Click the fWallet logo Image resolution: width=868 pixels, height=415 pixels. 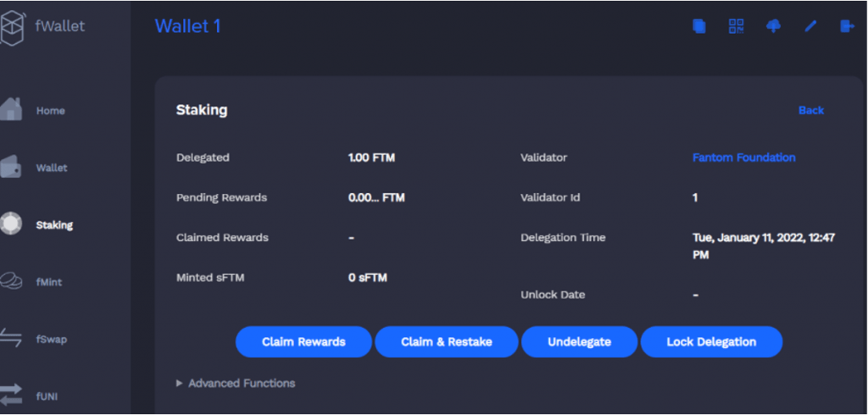(x=12, y=25)
